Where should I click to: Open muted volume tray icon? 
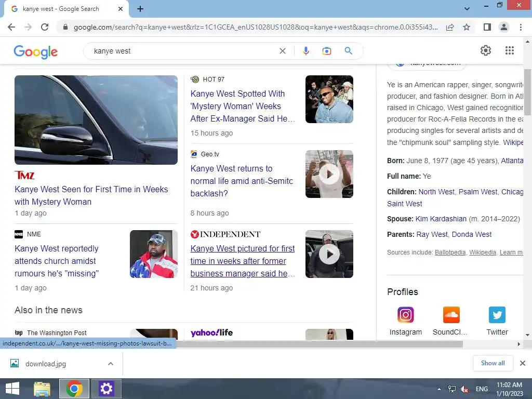[x=464, y=389]
